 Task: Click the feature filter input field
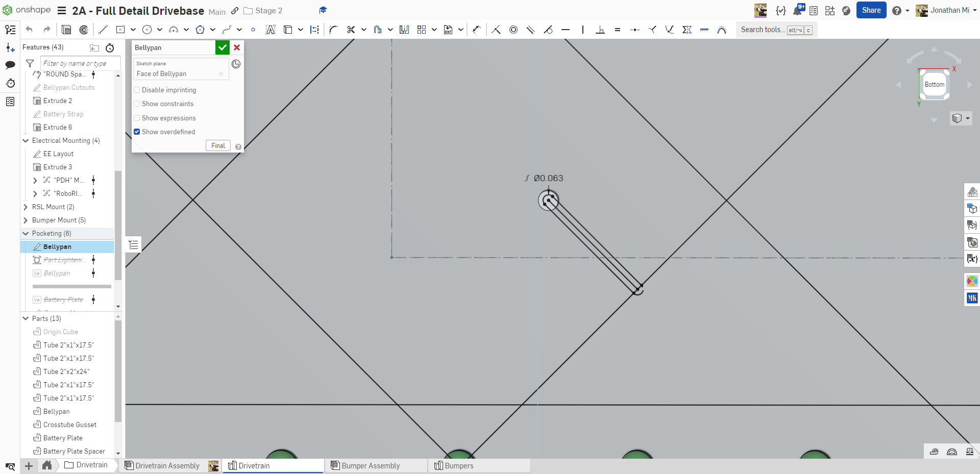[80, 63]
